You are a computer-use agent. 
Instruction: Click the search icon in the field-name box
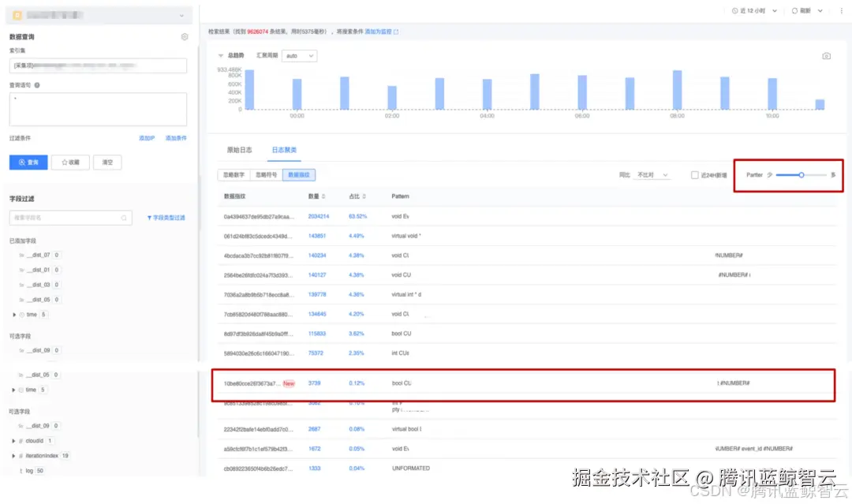click(x=124, y=218)
